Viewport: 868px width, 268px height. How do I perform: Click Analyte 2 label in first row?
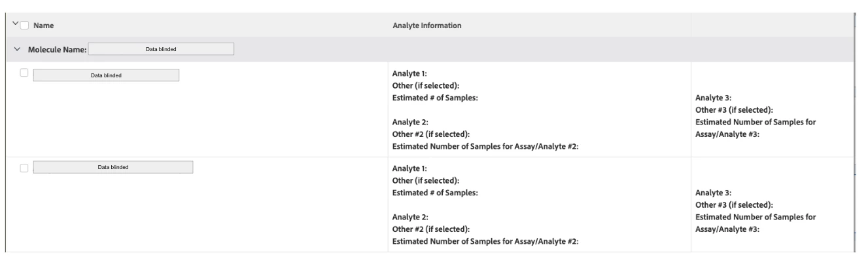409,123
